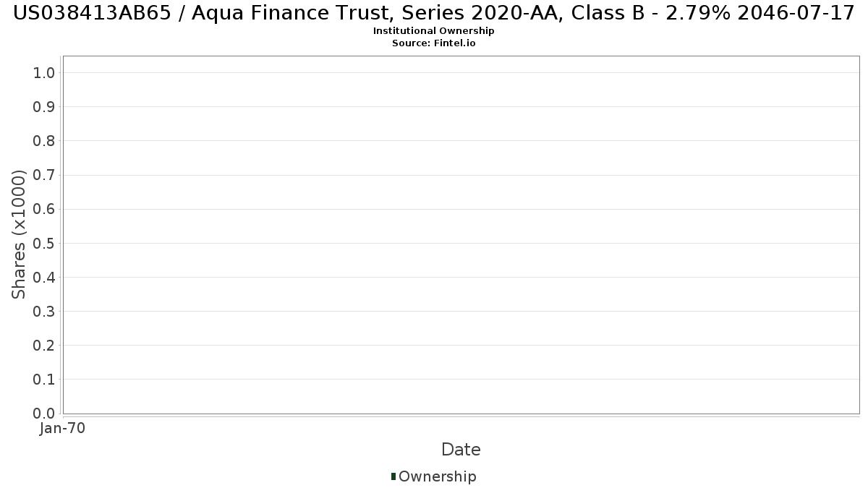868x488 pixels.
Task: Select the Institutional Ownership subtitle
Action: (x=434, y=31)
